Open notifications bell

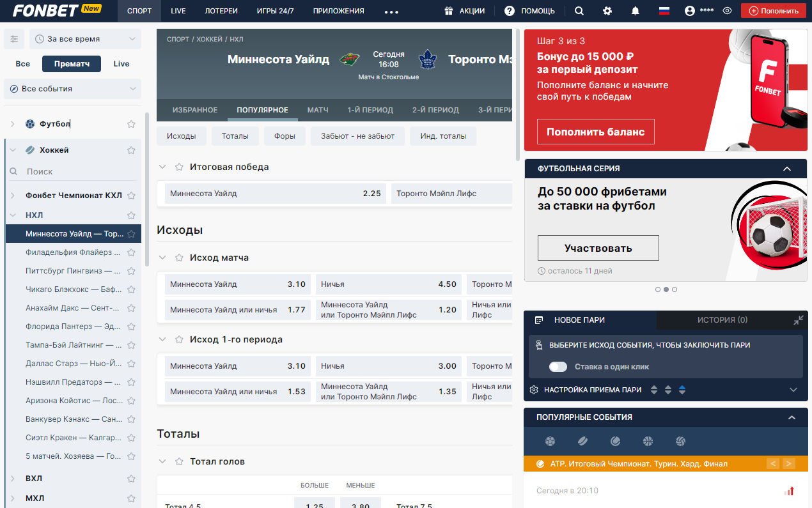tap(636, 11)
